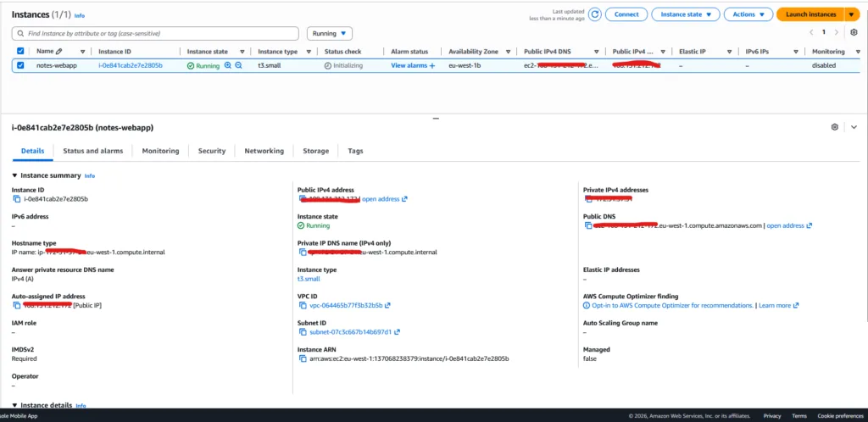Switch to the Security tab

pos(212,151)
